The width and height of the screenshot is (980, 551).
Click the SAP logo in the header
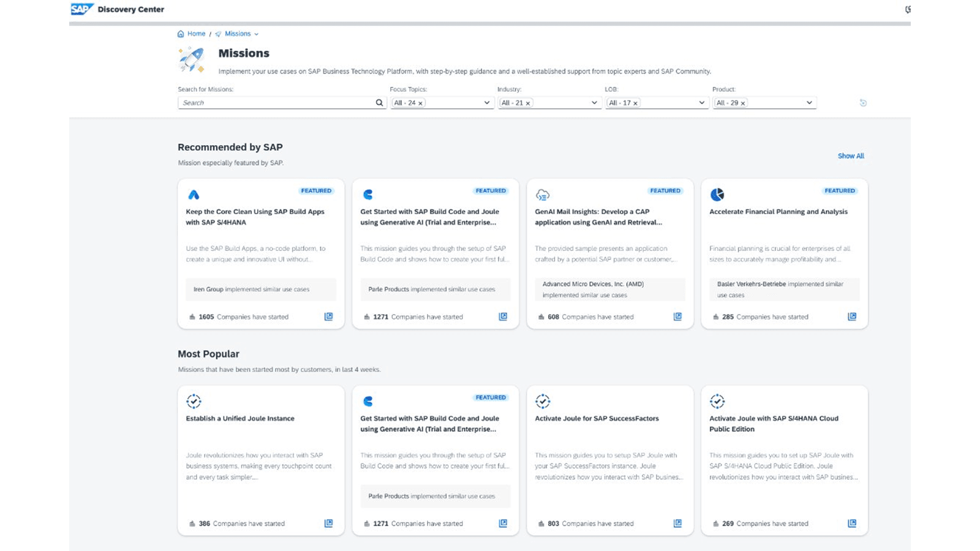click(82, 9)
